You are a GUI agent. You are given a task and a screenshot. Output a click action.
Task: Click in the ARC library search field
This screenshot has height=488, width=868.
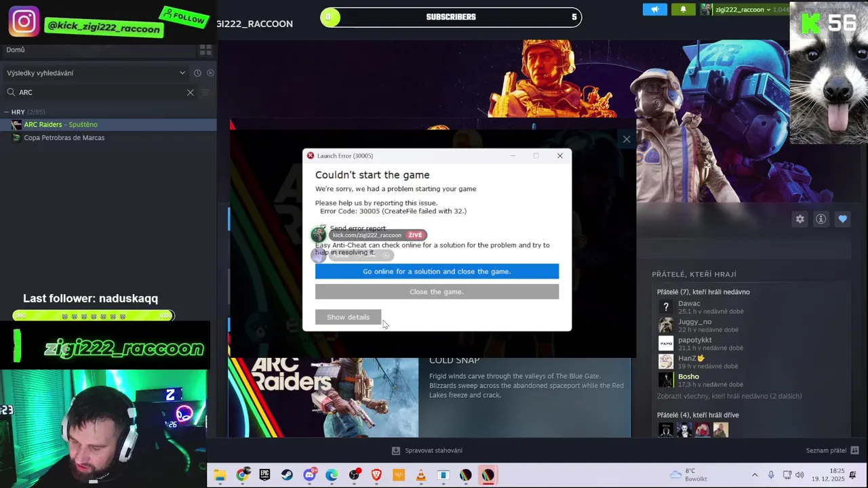point(100,92)
